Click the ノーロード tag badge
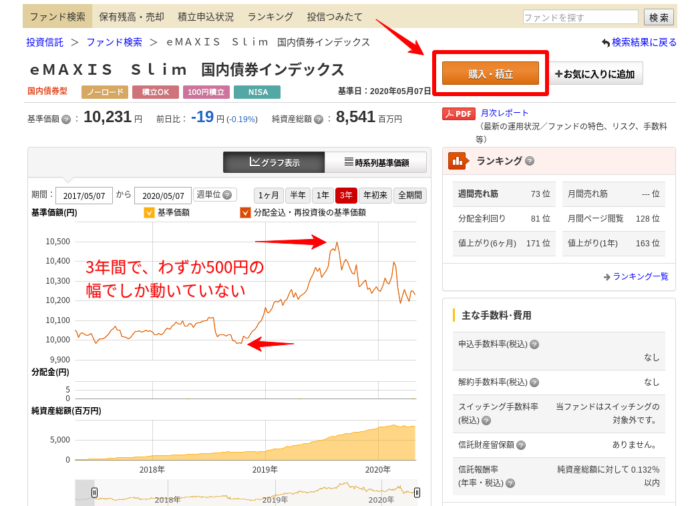The width and height of the screenshot is (700, 506). tap(105, 92)
